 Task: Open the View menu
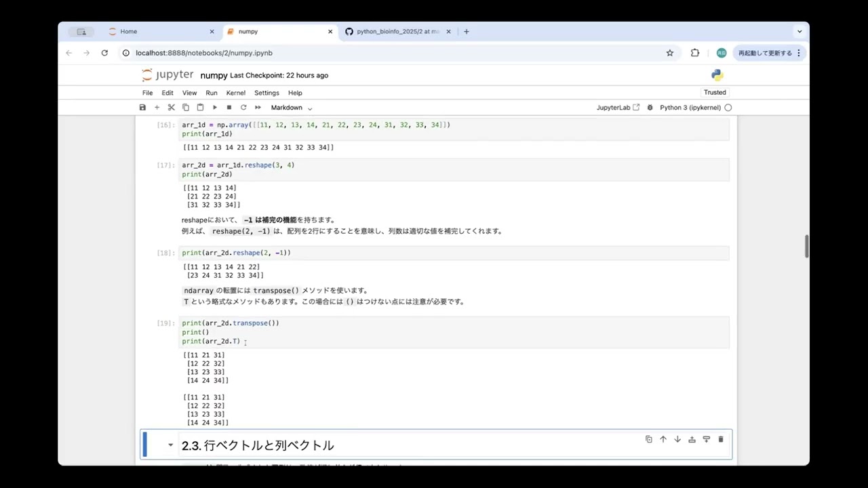pyautogui.click(x=189, y=93)
